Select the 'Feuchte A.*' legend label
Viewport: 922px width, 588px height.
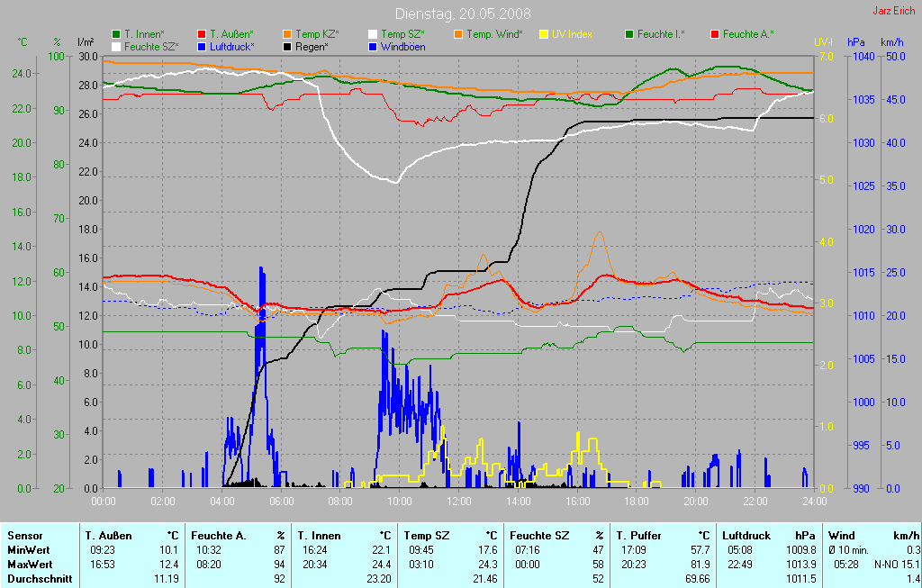pos(748,35)
